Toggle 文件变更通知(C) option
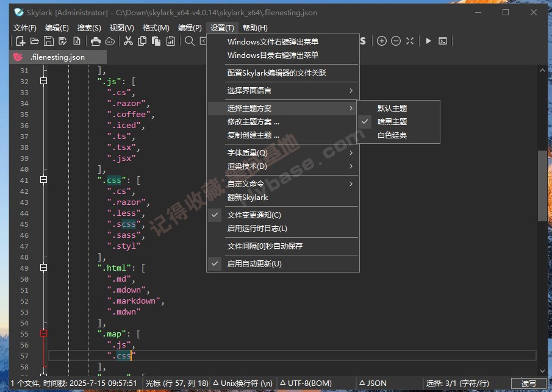This screenshot has width=552, height=392. tap(283, 215)
